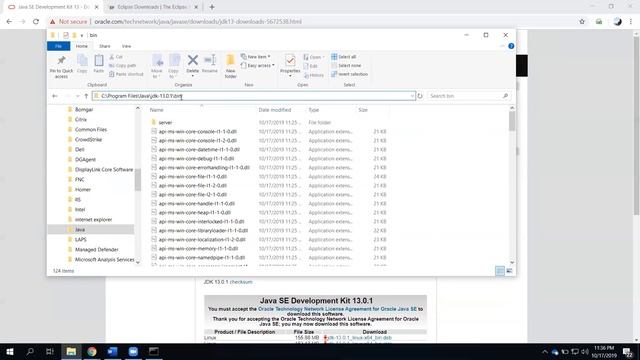Click the Delete X icon
Image resolution: width=640 pixels, height=360 pixels.
click(193, 60)
